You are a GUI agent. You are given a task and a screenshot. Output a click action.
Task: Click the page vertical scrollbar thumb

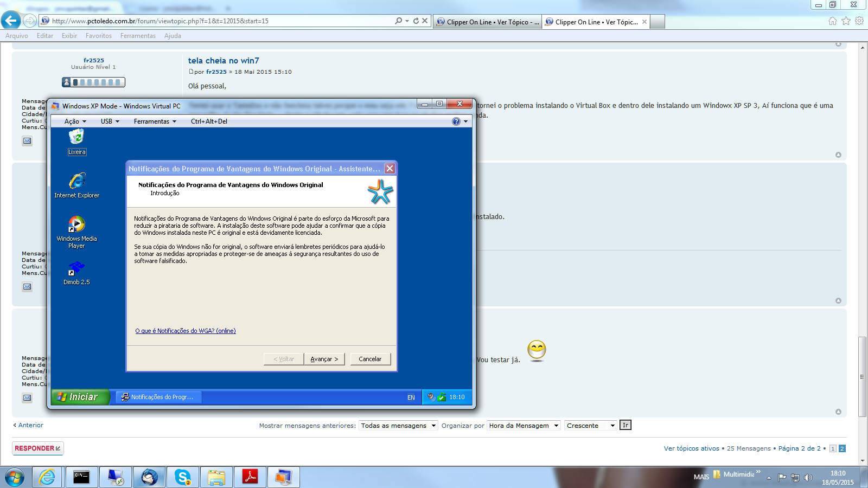click(862, 377)
